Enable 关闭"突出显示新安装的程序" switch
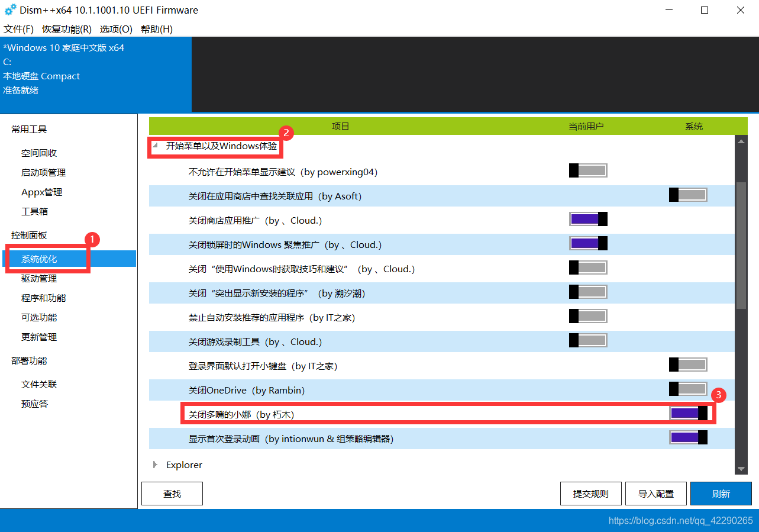Image resolution: width=759 pixels, height=532 pixels. [x=588, y=292]
